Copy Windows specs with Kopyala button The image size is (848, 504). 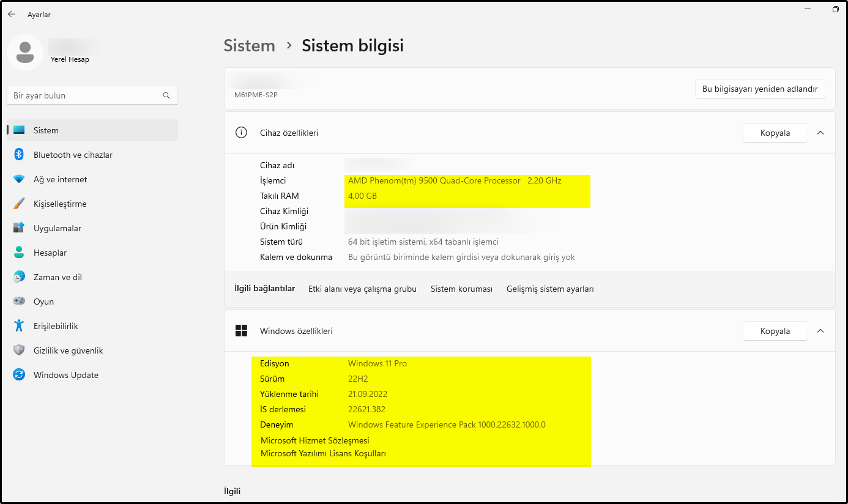click(775, 331)
